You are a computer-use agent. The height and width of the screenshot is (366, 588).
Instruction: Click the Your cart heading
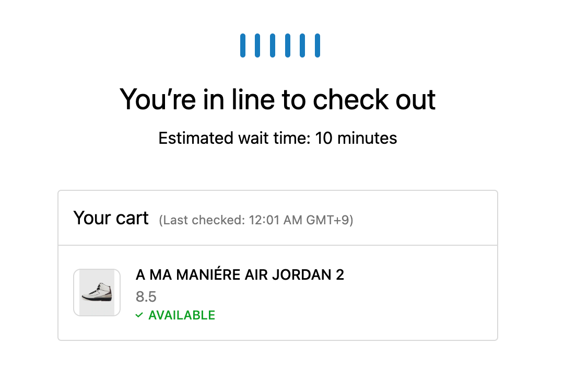111,218
